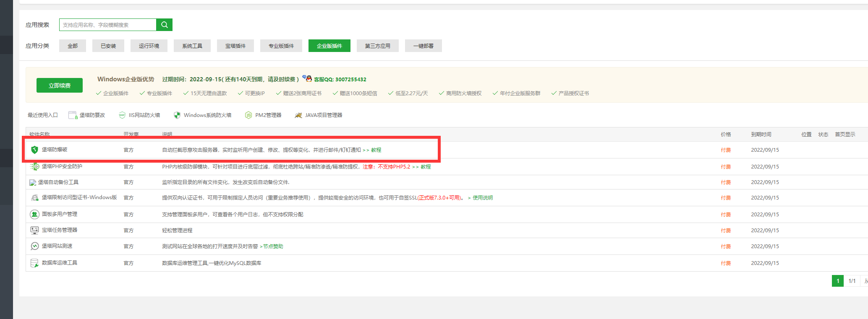868x319 pixels.
Task: Open the 使用说明 link for 限制访问型证书
Action: pos(483,197)
